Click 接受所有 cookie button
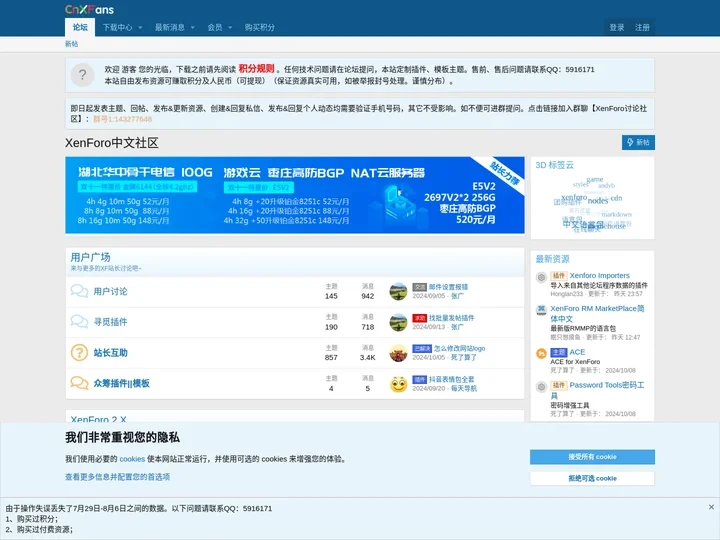This screenshot has width=720, height=540. 592,457
